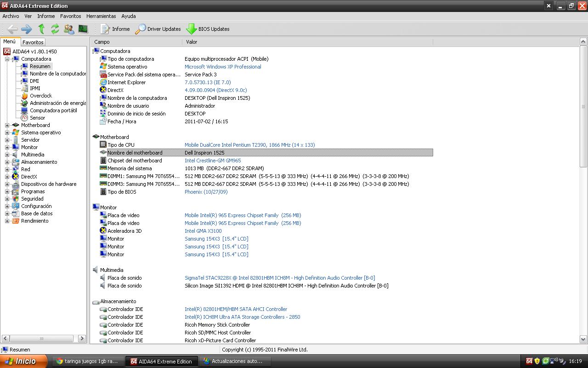Switch to taringa juegos Chrome taskbar window

click(x=88, y=361)
